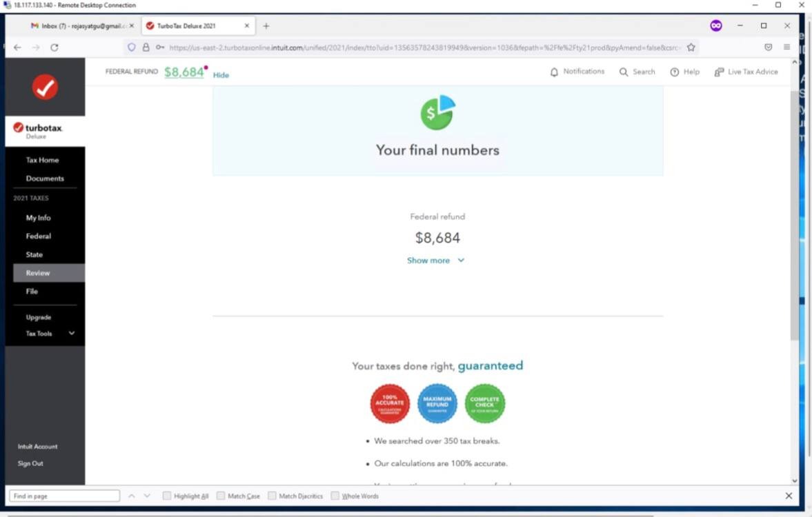
Task: Click the key permissions icon in address bar
Action: coord(161,47)
